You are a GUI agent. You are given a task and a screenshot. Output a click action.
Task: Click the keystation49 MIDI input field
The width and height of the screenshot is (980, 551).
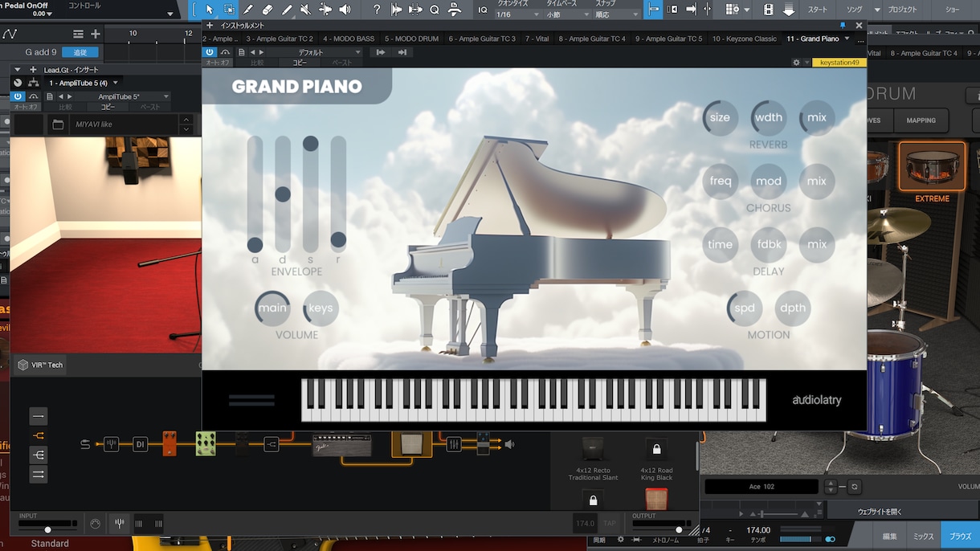[839, 62]
